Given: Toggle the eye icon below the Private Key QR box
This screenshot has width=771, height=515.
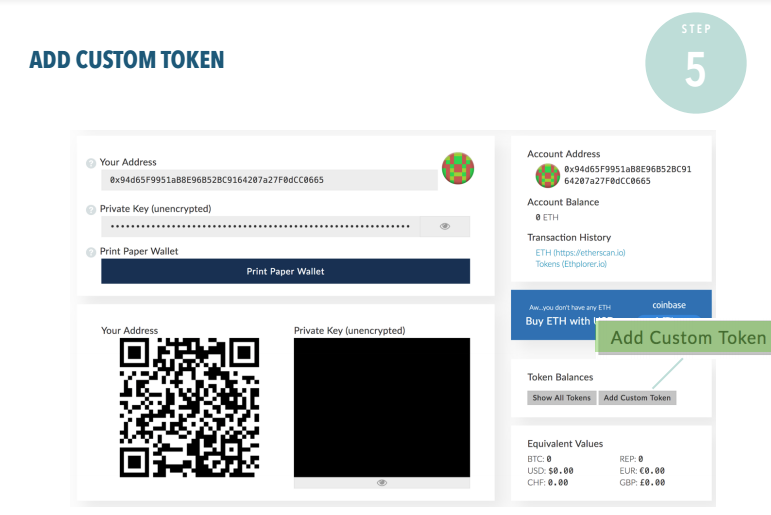Looking at the screenshot, I should 382,483.
